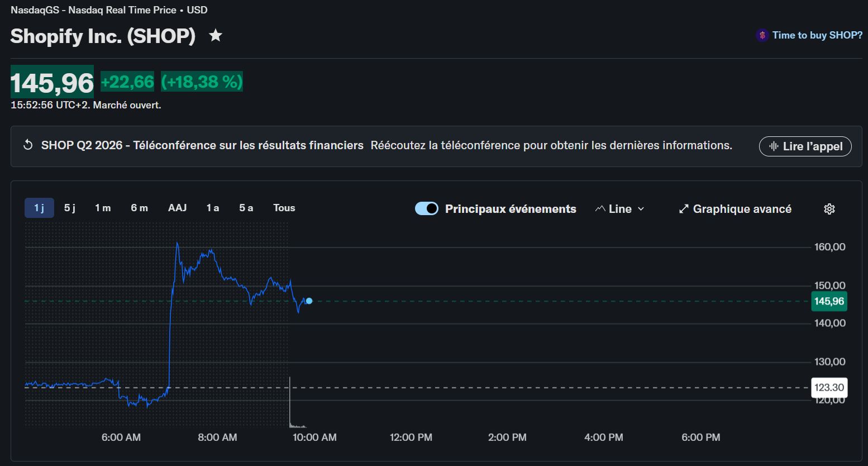868x466 pixels.
Task: Click the current price dot on chart line
Action: click(309, 301)
